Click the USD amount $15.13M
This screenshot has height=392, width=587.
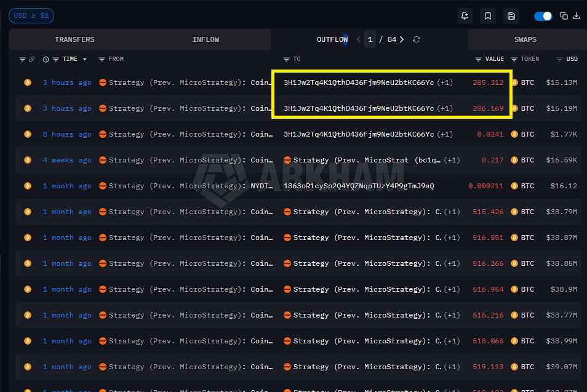click(x=561, y=82)
